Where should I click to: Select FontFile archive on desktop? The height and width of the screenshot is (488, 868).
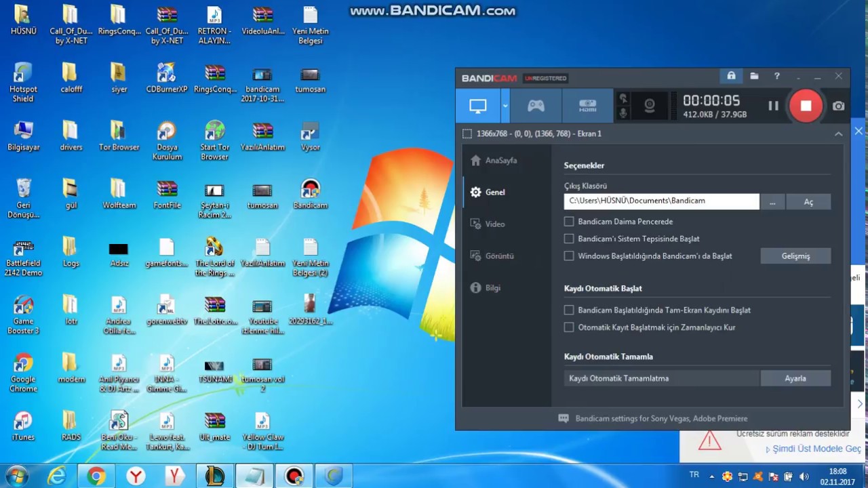click(167, 194)
